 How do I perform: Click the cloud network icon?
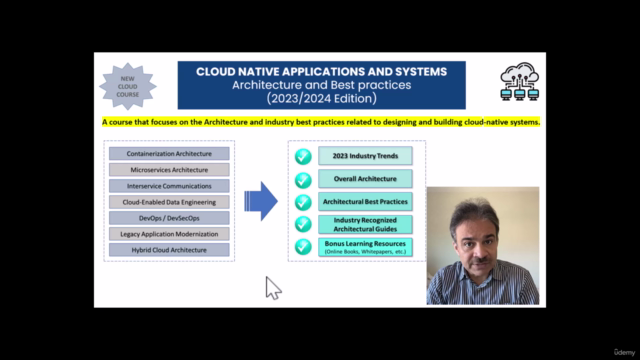pos(520,81)
